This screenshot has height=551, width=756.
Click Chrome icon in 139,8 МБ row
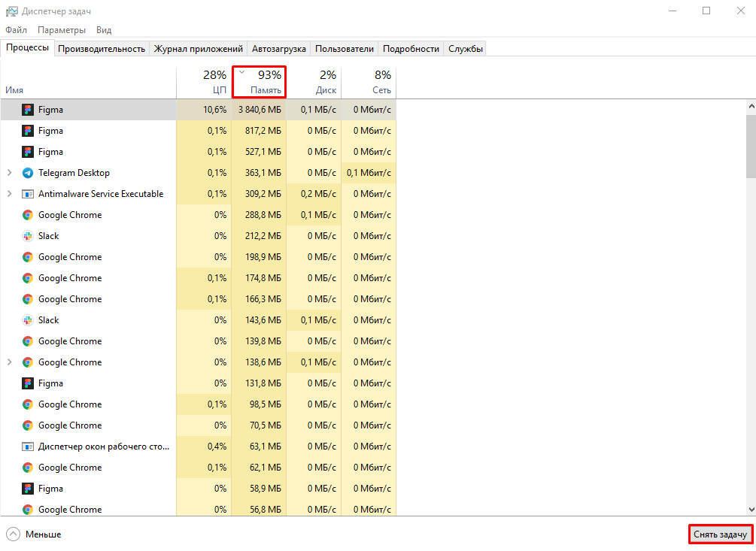point(28,341)
